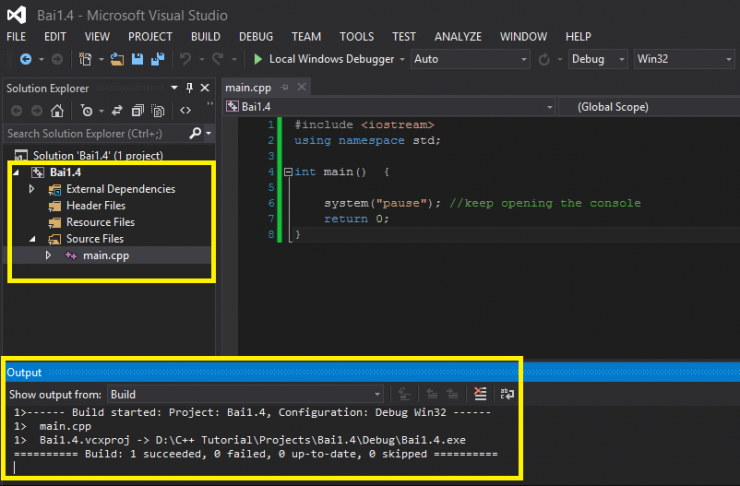This screenshot has height=486, width=740.
Task: Close the main.cpp tab
Action: 302,87
